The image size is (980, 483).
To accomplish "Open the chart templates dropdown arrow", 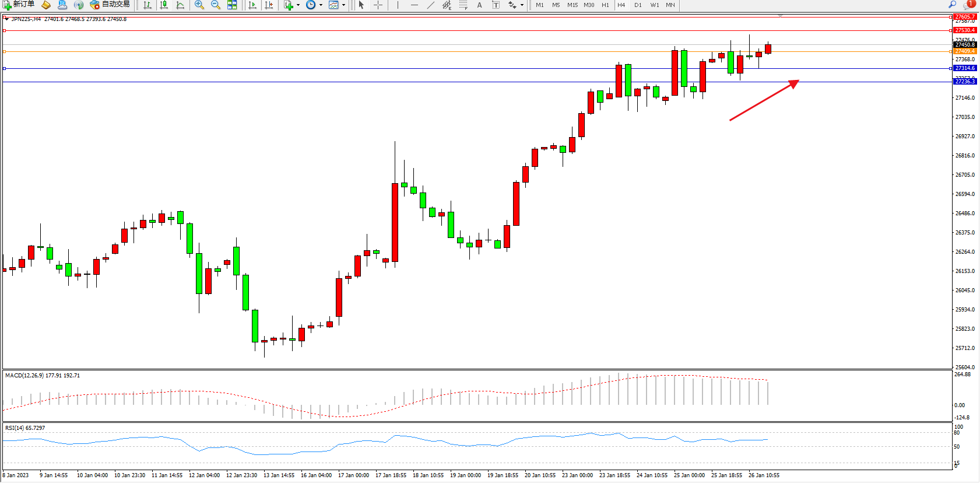I will 343,5.
